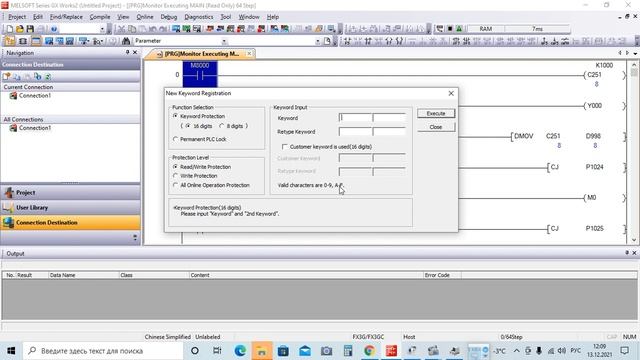Close the Navigation panel
The image size is (640, 360).
(x=135, y=53)
